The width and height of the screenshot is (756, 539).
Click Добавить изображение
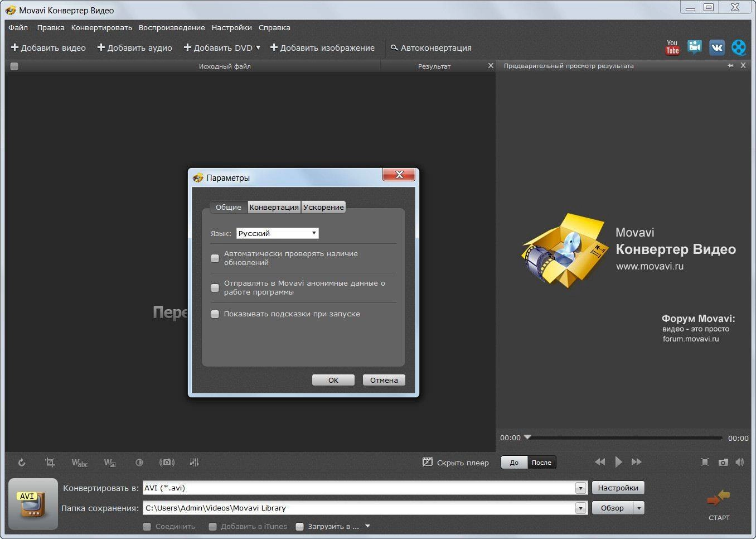tap(323, 48)
